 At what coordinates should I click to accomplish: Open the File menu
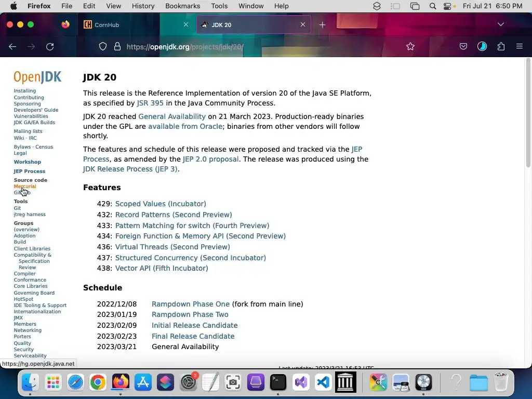pyautogui.click(x=67, y=6)
